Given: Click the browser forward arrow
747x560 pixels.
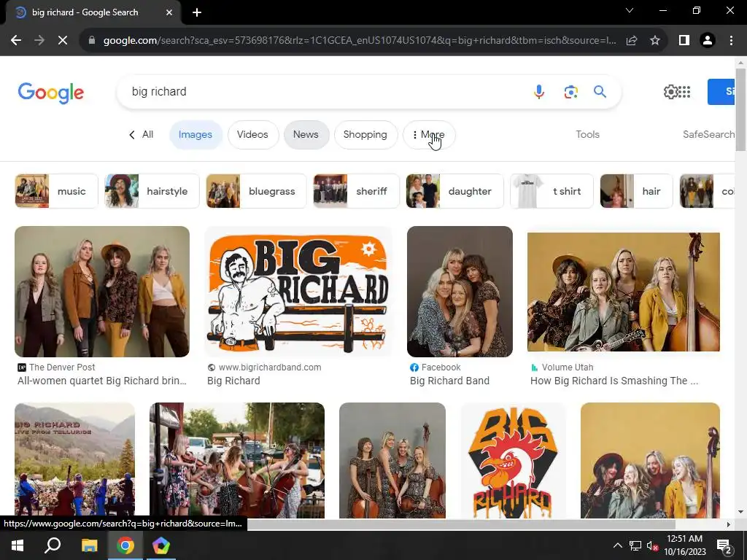Looking at the screenshot, I should [39, 41].
